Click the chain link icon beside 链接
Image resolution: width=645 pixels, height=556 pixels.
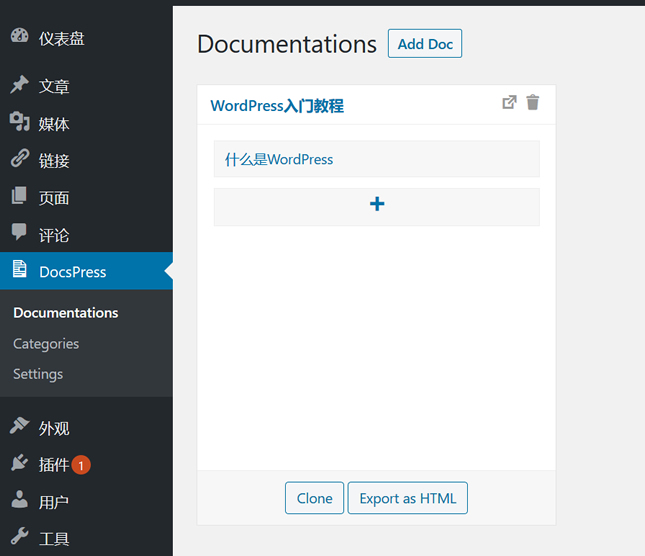(19, 158)
